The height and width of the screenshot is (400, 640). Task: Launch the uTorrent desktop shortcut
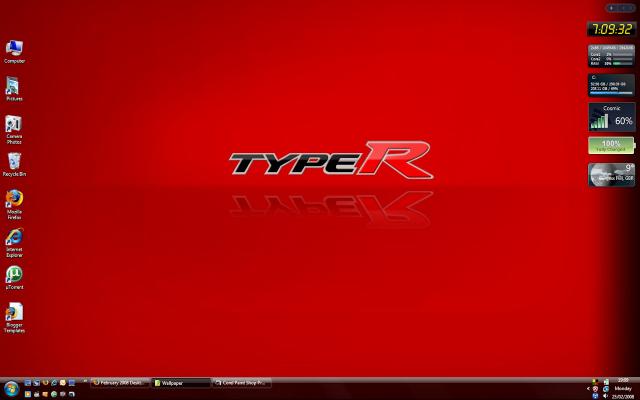point(14,278)
